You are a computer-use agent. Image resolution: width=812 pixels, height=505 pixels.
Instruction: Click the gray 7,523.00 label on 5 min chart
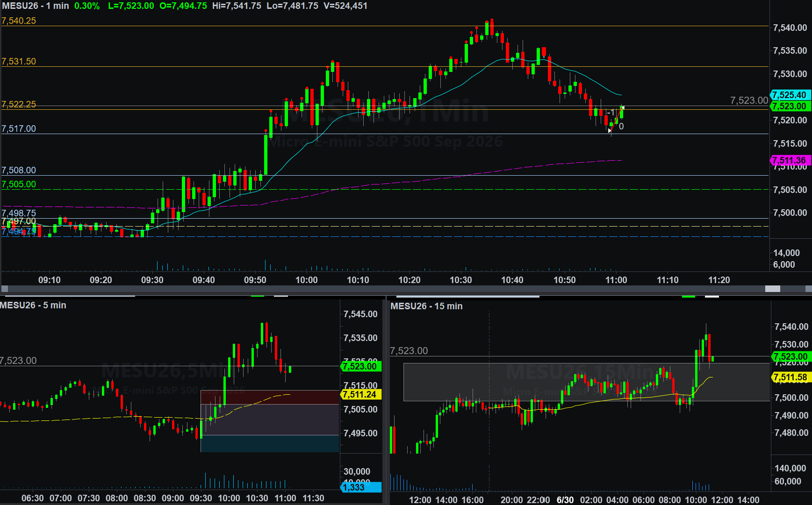[18, 361]
